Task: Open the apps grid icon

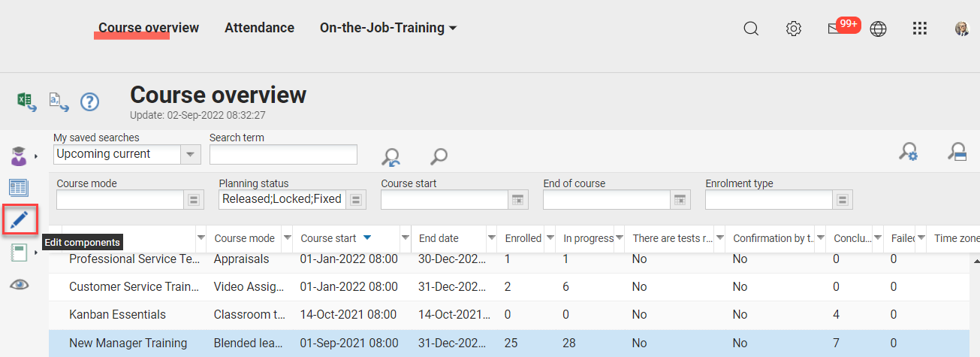Action: click(920, 29)
